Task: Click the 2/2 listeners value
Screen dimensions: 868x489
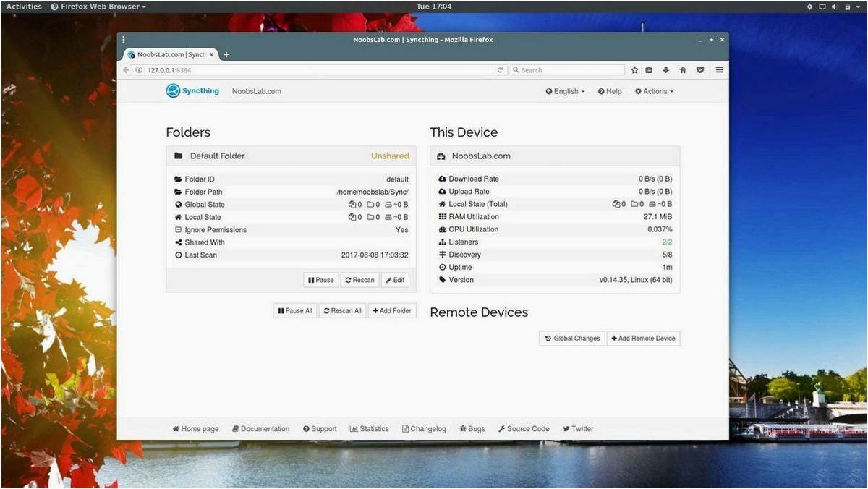Action: point(666,242)
